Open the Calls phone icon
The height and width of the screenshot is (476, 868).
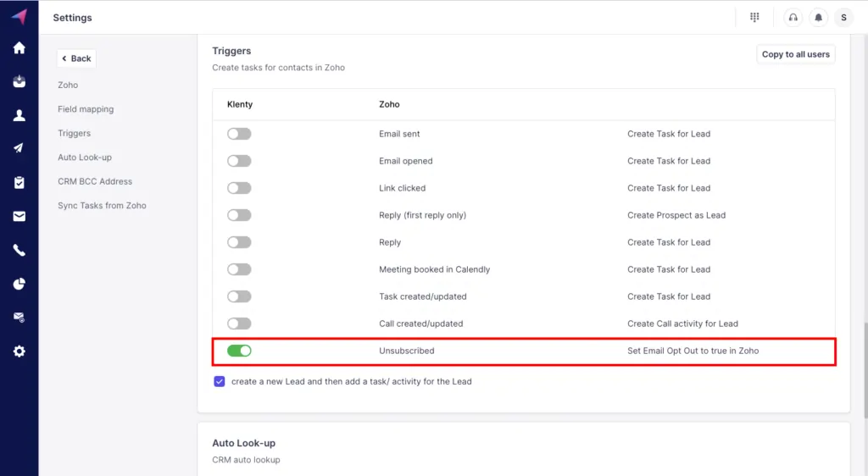click(x=19, y=251)
